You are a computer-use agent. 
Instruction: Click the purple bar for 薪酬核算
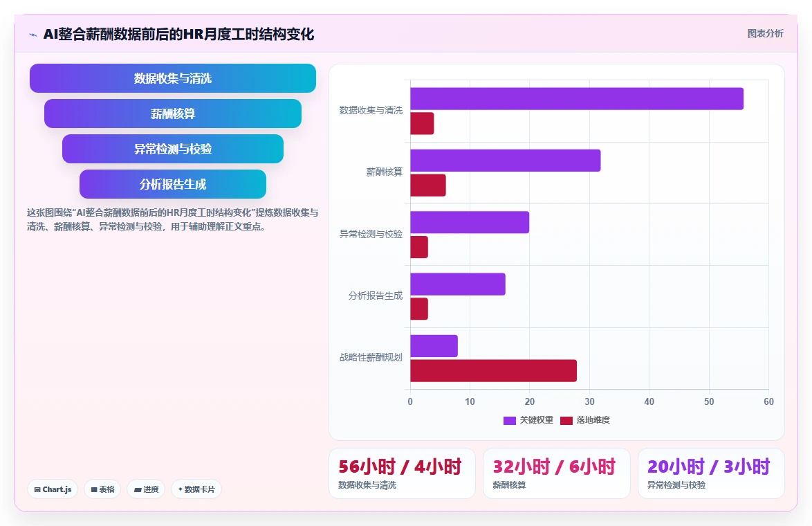[x=506, y=161]
